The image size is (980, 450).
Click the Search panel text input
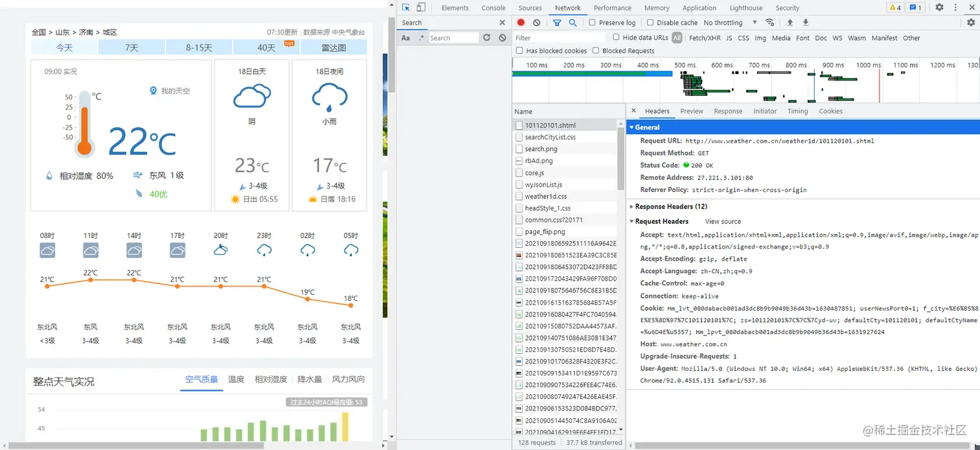(453, 38)
